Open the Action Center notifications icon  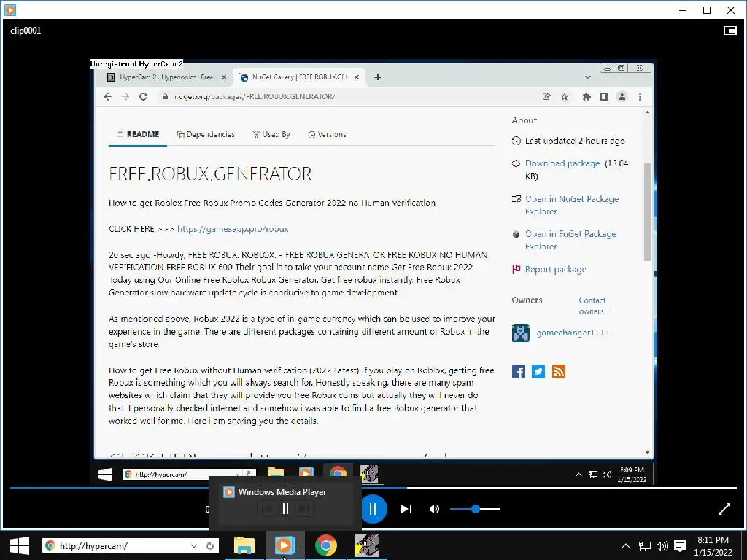[x=680, y=546]
